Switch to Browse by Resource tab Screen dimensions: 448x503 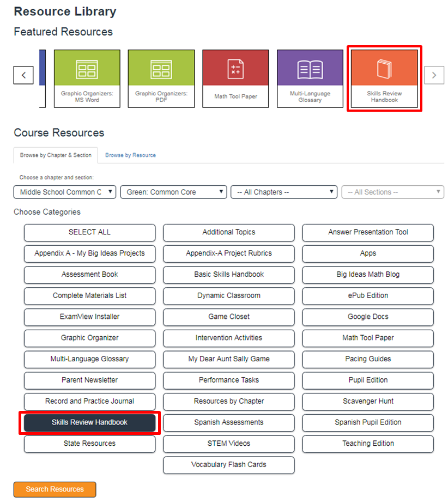(130, 155)
